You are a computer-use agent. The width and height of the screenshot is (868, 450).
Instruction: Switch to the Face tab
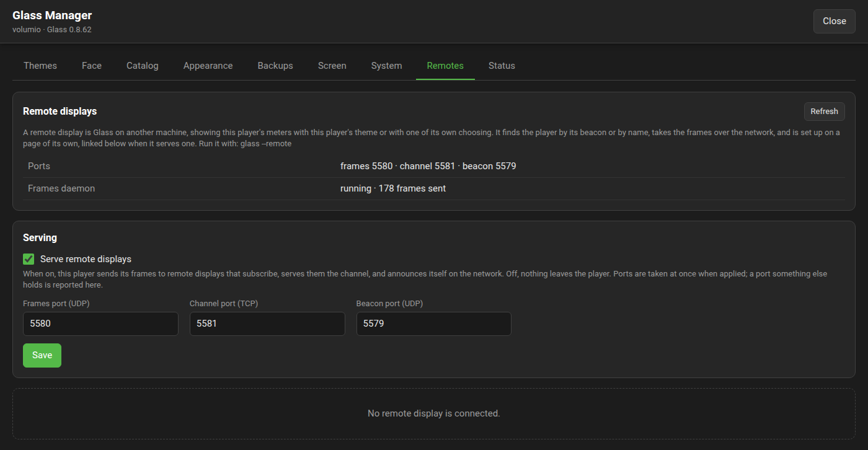[x=92, y=66]
